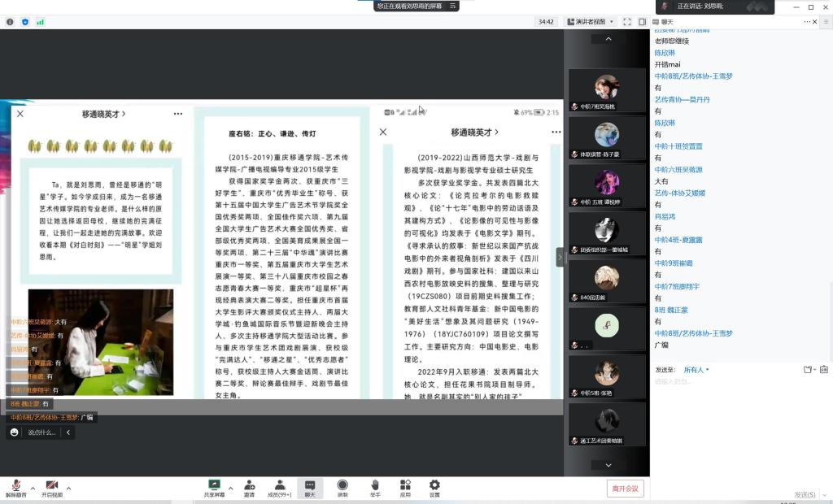The image size is (833, 504).
Task: Check green network signal bars icon
Action: [x=41, y=22]
